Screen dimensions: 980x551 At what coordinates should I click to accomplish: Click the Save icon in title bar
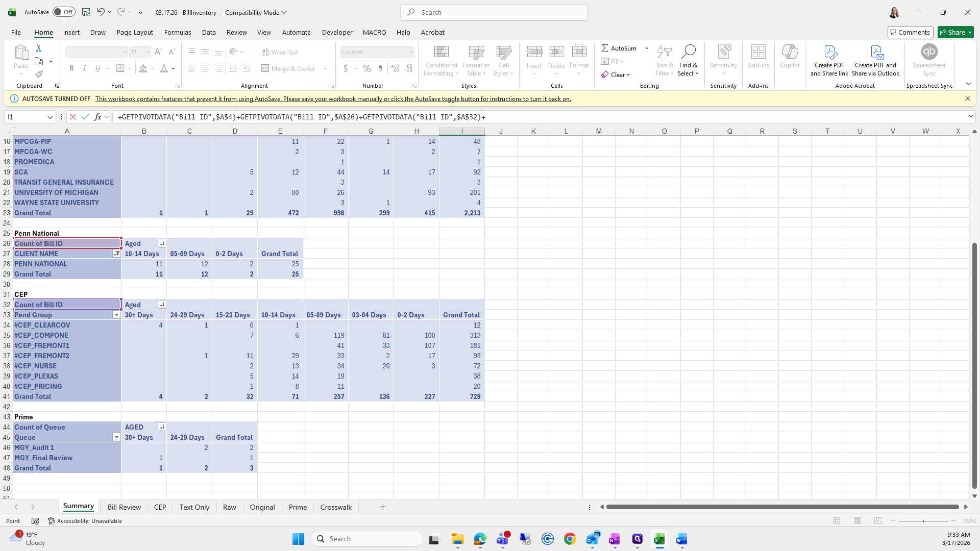pyautogui.click(x=86, y=12)
